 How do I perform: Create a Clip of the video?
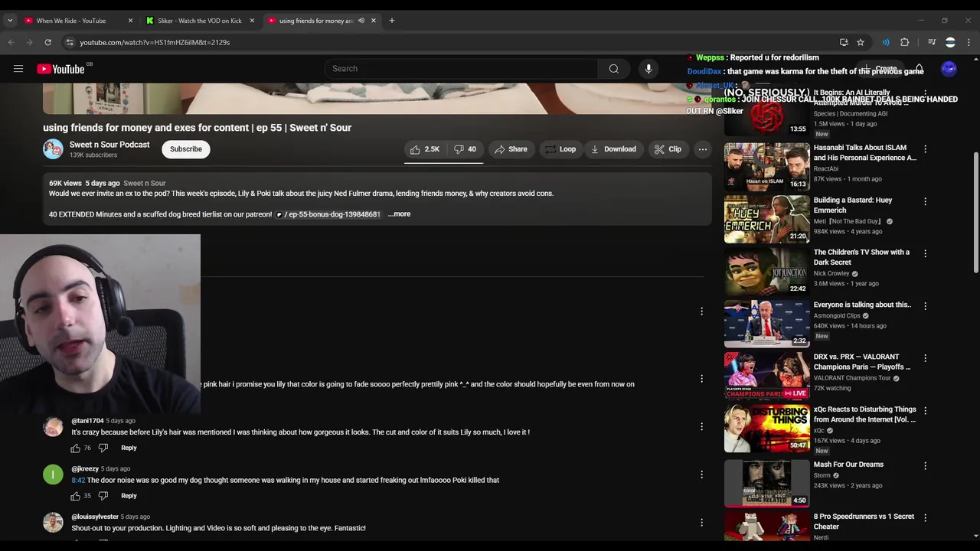click(667, 149)
